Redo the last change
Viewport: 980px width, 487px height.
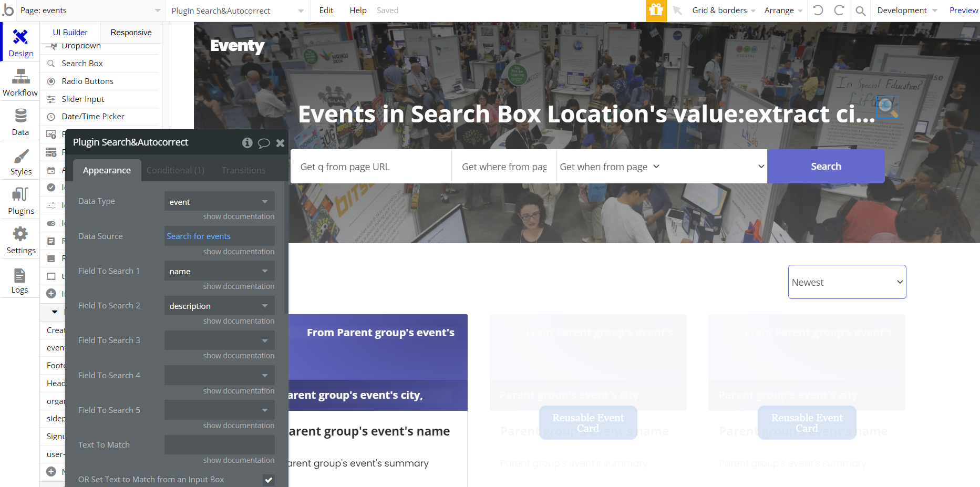839,10
